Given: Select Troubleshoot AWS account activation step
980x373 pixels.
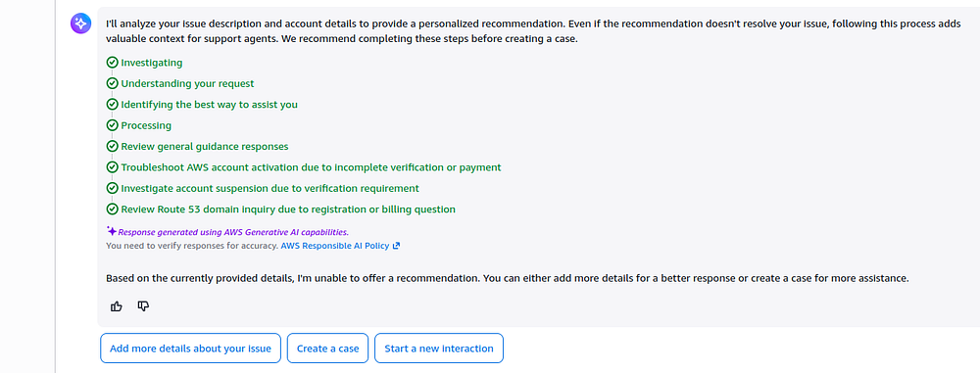Looking at the screenshot, I should (311, 166).
